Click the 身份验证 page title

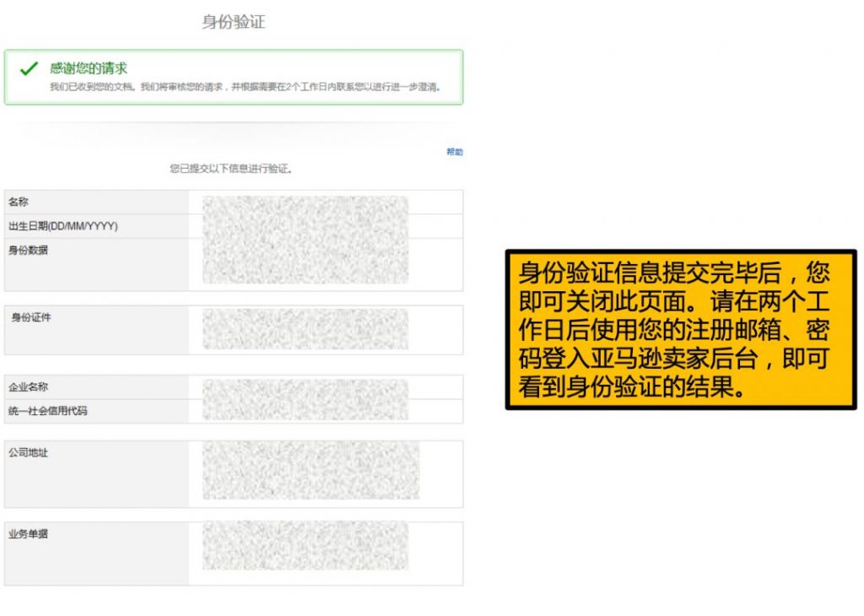click(x=233, y=22)
